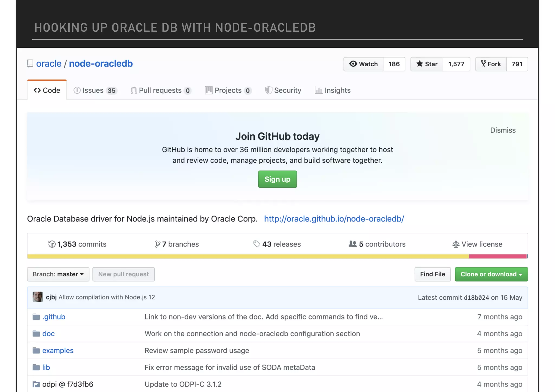Viewport: 555px width, 392px height.
Task: Click the examples folder icon
Action: pyautogui.click(x=36, y=351)
